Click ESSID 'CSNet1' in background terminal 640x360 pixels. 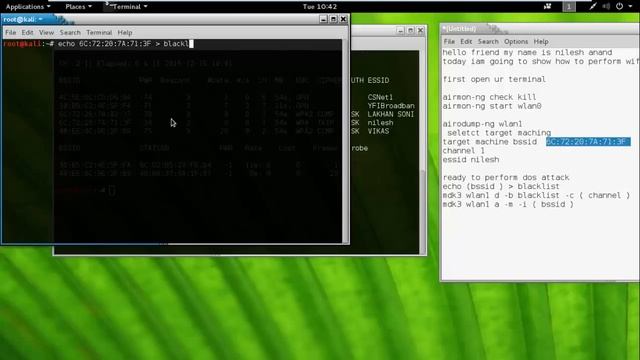[x=380, y=97]
